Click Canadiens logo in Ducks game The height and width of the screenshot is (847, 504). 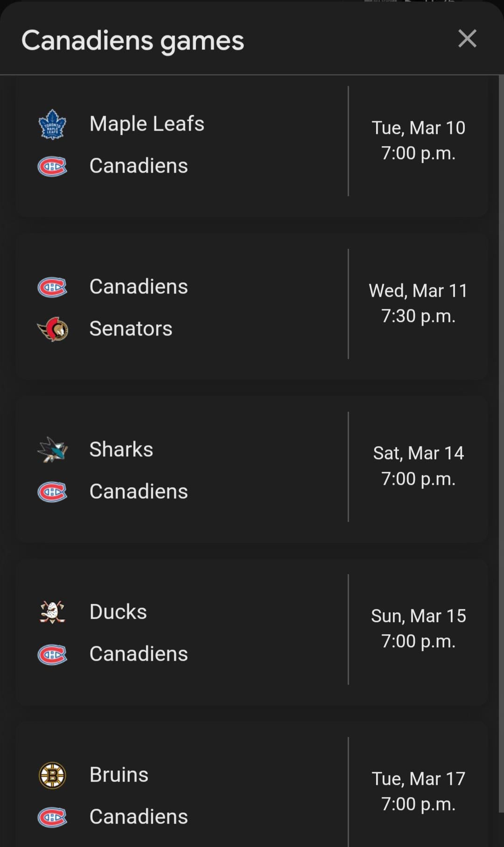click(52, 654)
